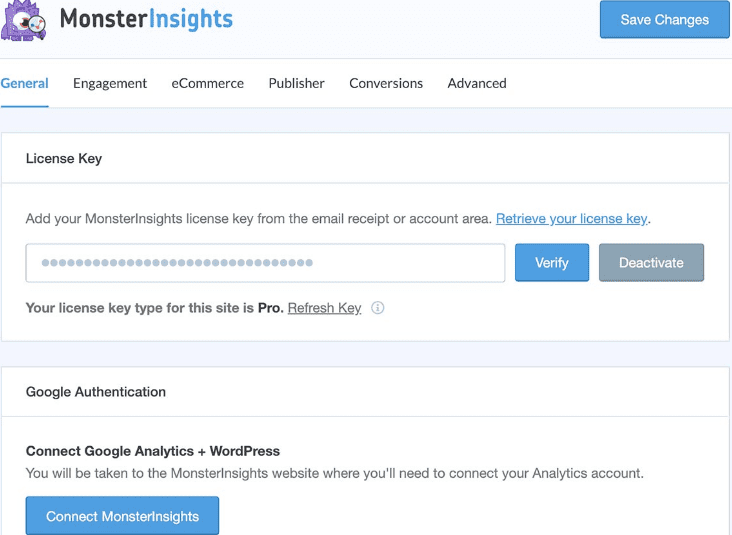Click the info icon beside Refresh Key

click(x=377, y=308)
